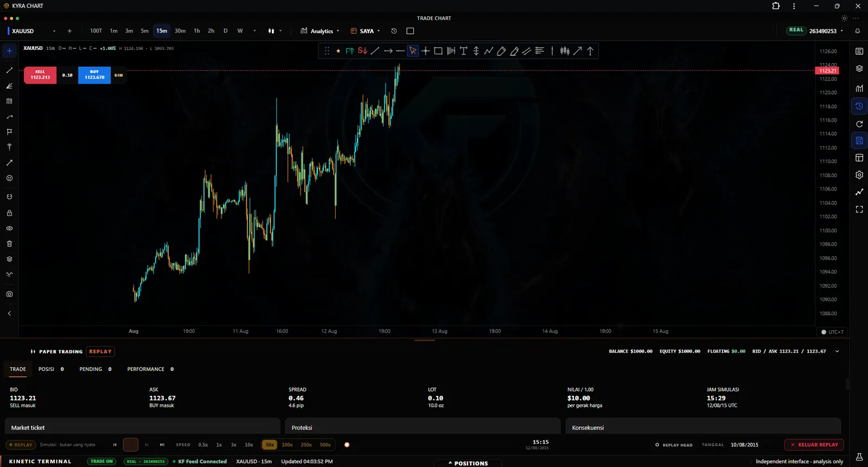
Task: Toggle the lock drawings padlock icon
Action: tap(9, 213)
